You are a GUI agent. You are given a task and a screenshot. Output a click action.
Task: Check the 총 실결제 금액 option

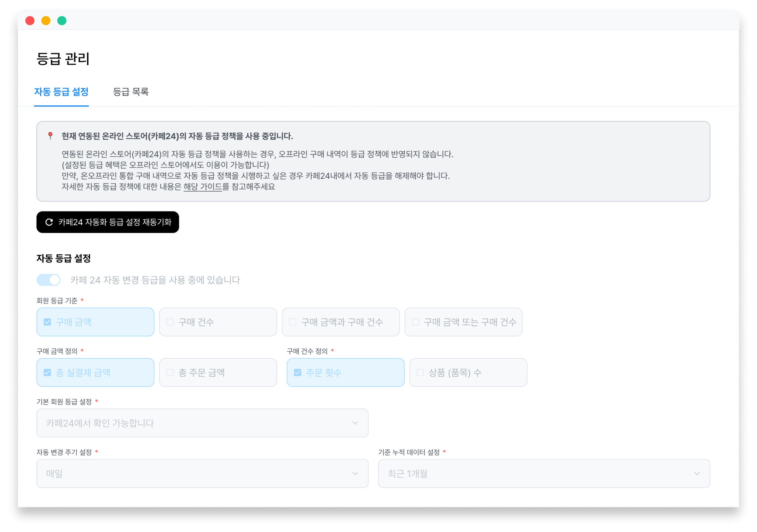click(95, 372)
